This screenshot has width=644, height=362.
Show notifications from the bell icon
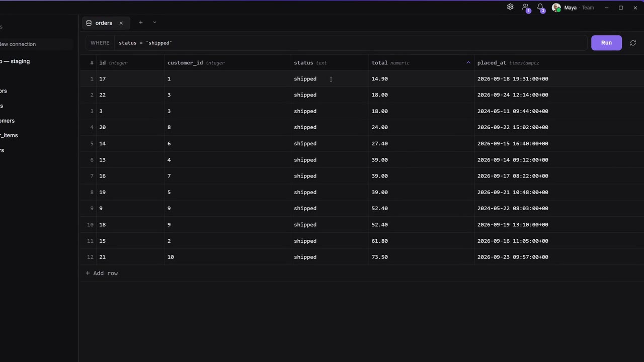[x=540, y=8]
